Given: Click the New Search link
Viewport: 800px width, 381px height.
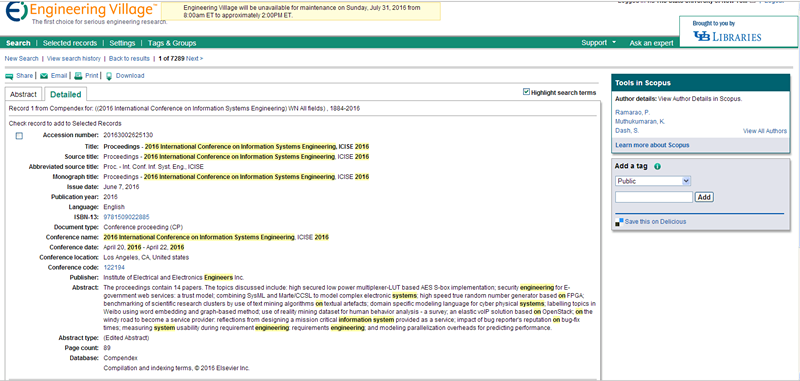Looking at the screenshot, I should [x=21, y=59].
